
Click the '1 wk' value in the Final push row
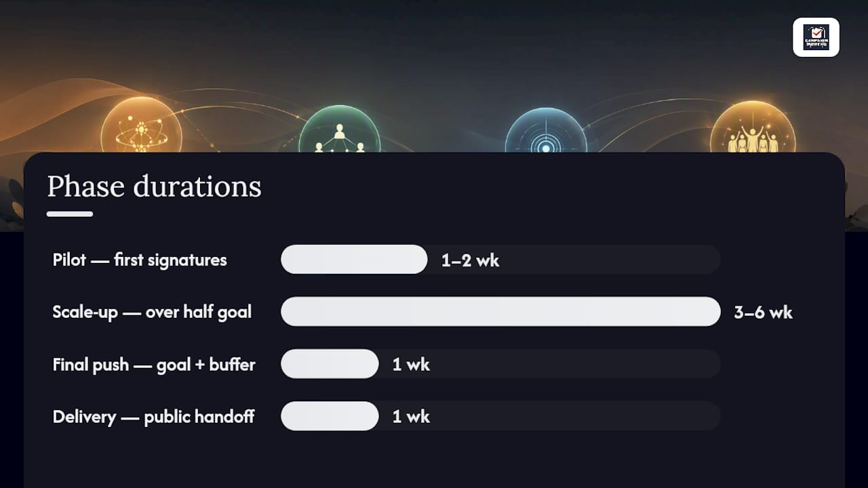[x=412, y=365]
